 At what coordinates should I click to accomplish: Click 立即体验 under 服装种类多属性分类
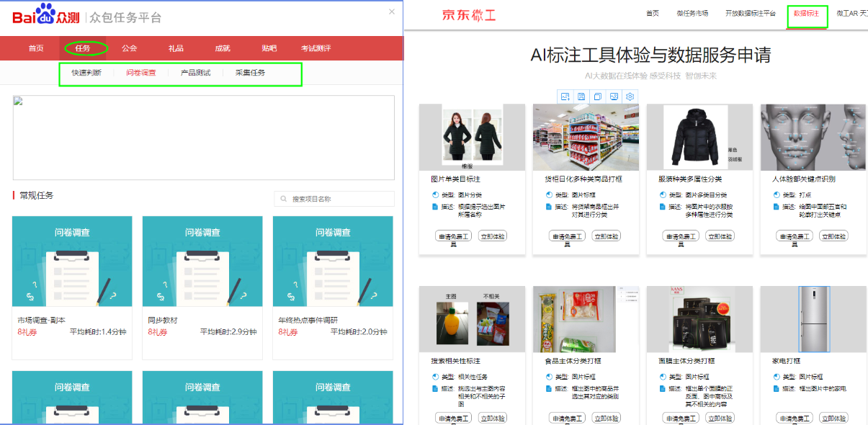tap(720, 236)
